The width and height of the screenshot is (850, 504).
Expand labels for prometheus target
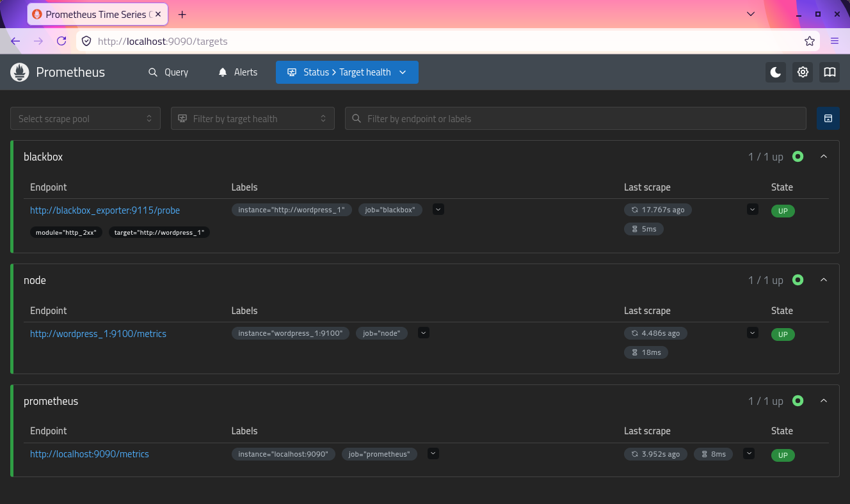click(x=433, y=453)
